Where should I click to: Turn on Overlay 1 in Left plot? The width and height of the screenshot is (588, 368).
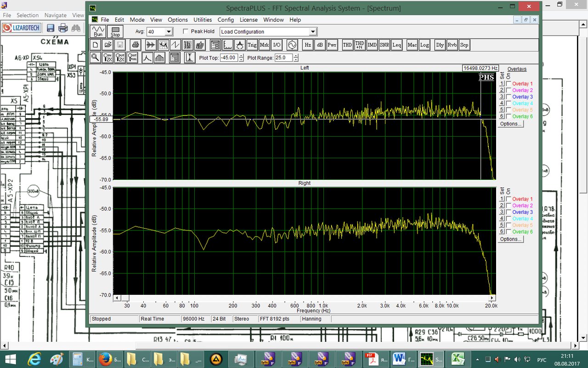coord(508,84)
